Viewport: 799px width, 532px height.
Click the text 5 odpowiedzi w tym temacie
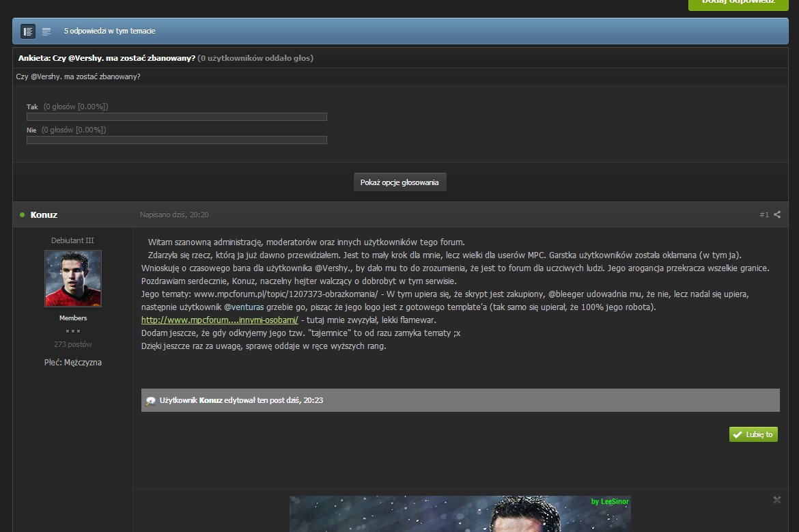[109, 31]
